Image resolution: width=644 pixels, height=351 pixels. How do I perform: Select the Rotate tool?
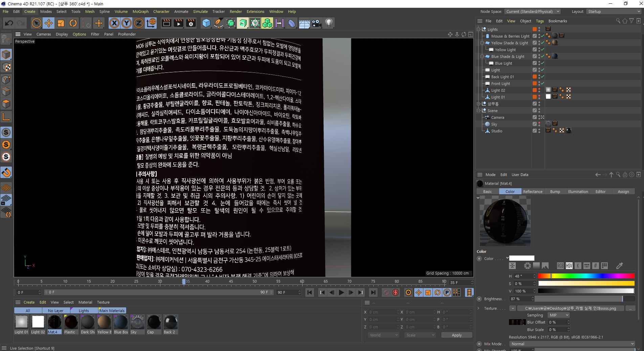73,23
